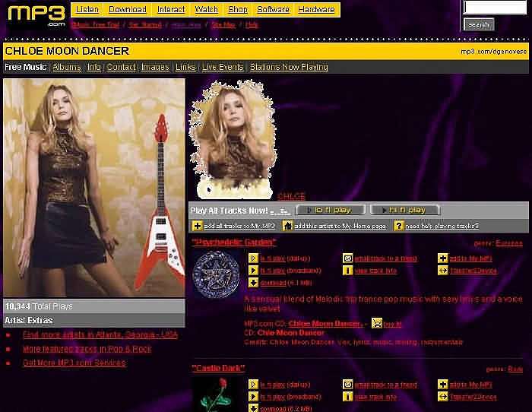The height and width of the screenshot is (412, 532).
Task: Click the view track info link for Castle Dark
Action: pyautogui.click(x=375, y=397)
